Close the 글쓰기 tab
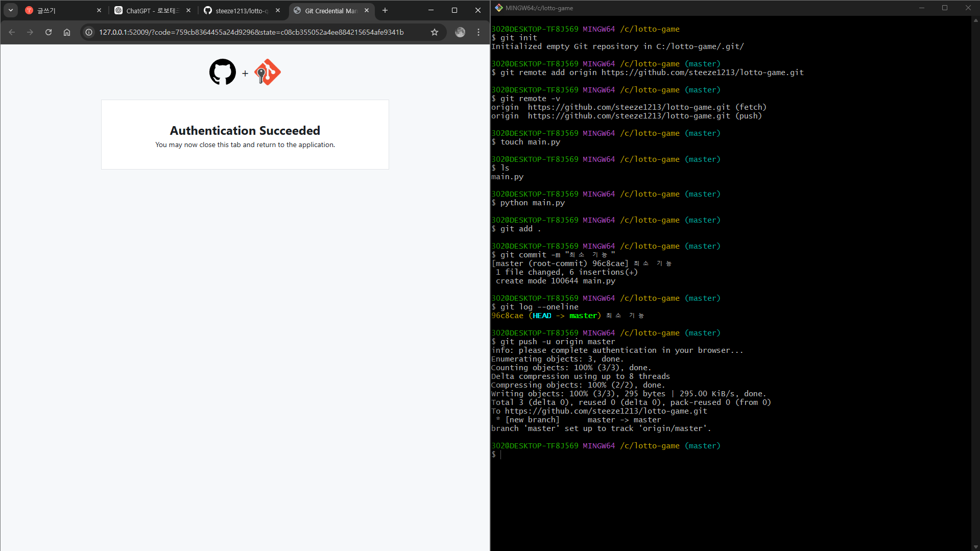This screenshot has width=980, height=551. [99, 10]
